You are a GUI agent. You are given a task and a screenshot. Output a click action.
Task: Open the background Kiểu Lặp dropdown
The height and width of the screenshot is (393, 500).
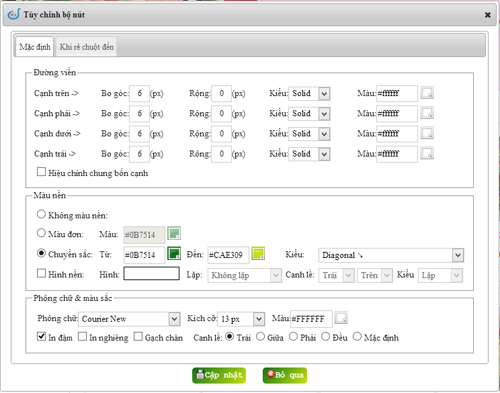[440, 275]
